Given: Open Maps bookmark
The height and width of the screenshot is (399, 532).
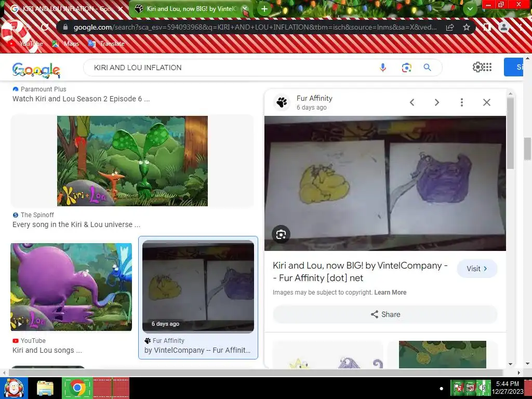Looking at the screenshot, I should coord(66,44).
